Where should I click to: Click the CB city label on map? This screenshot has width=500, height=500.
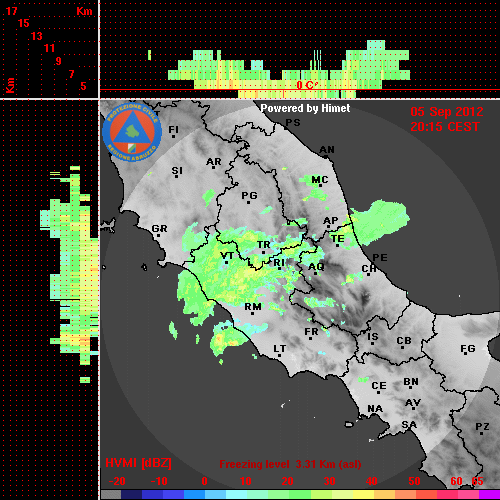tap(404, 341)
